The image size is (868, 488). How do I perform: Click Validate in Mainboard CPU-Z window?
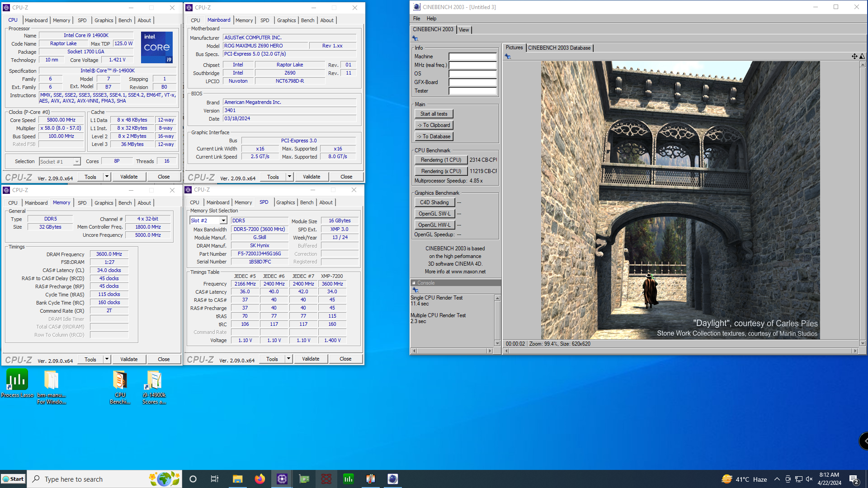pyautogui.click(x=311, y=177)
